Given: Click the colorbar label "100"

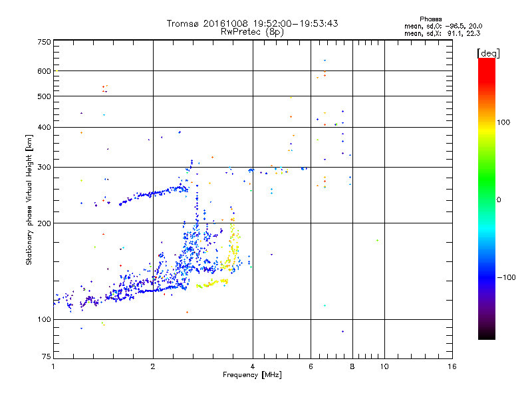Looking at the screenshot, I should pyautogui.click(x=503, y=122).
